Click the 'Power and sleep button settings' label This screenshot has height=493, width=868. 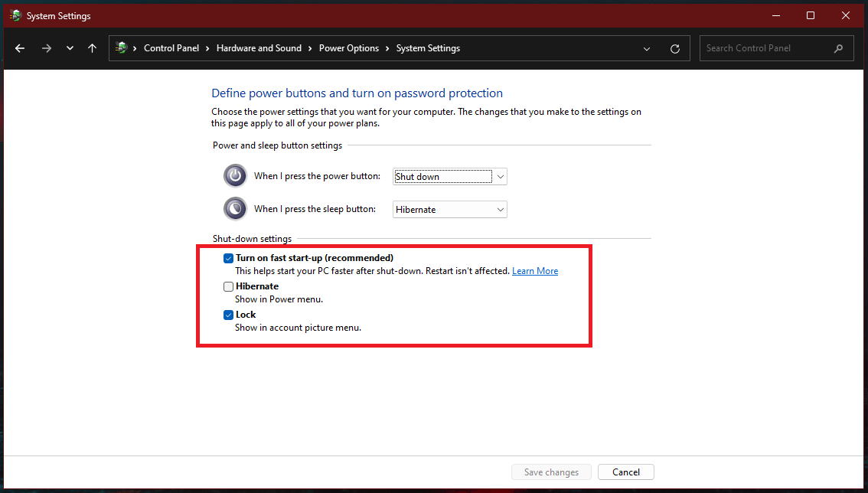[x=277, y=145]
